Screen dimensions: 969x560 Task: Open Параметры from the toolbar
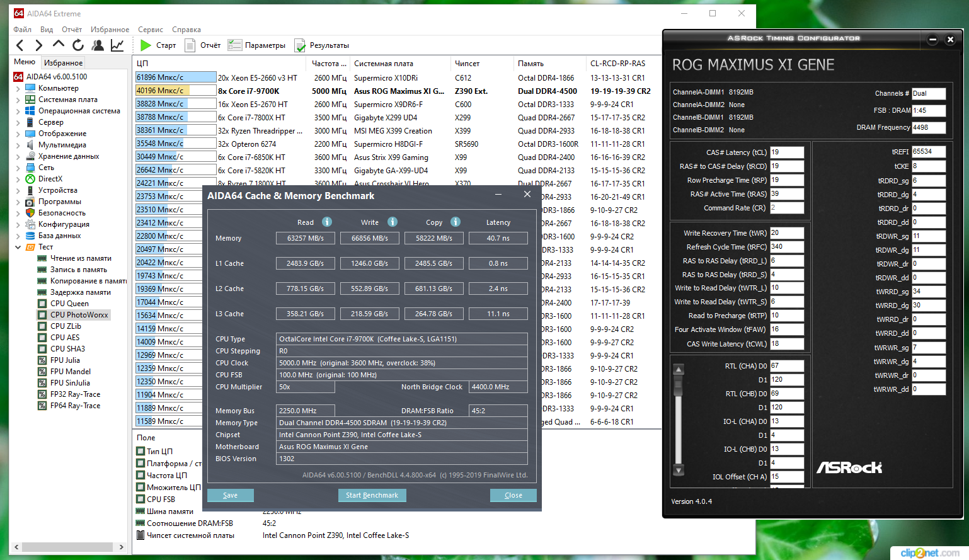tap(256, 45)
